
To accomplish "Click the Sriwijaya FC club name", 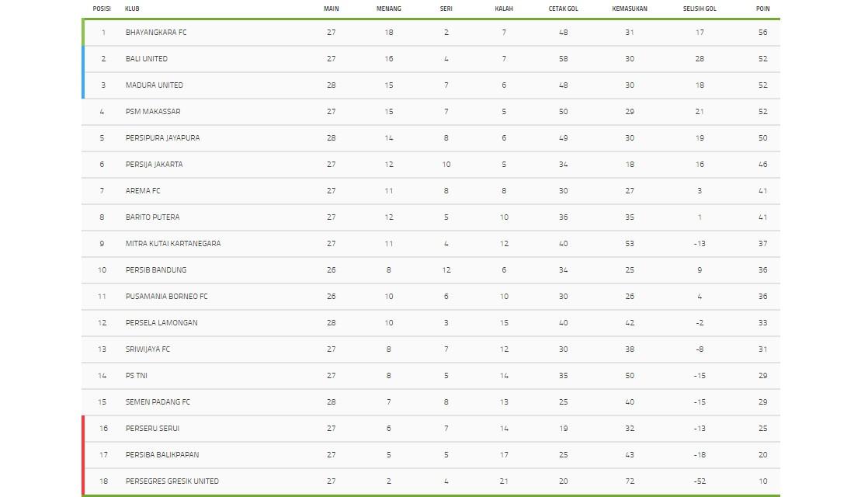I will pos(148,349).
